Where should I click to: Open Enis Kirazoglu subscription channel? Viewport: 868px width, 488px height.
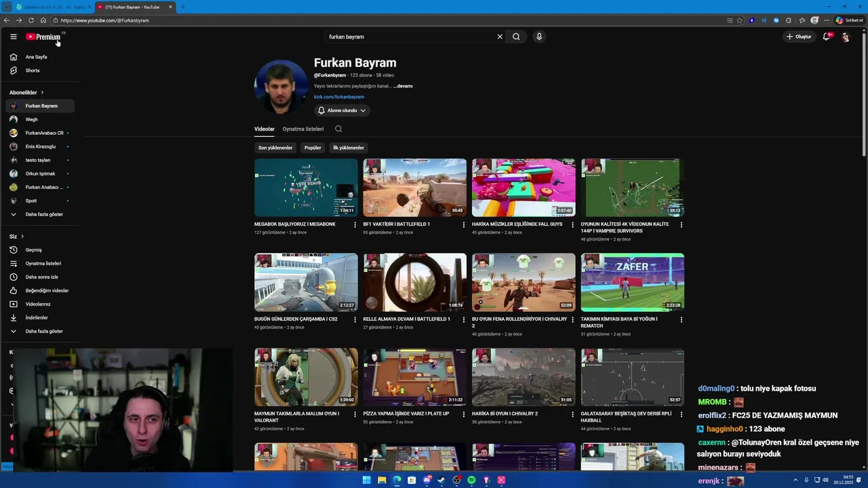(39, 146)
